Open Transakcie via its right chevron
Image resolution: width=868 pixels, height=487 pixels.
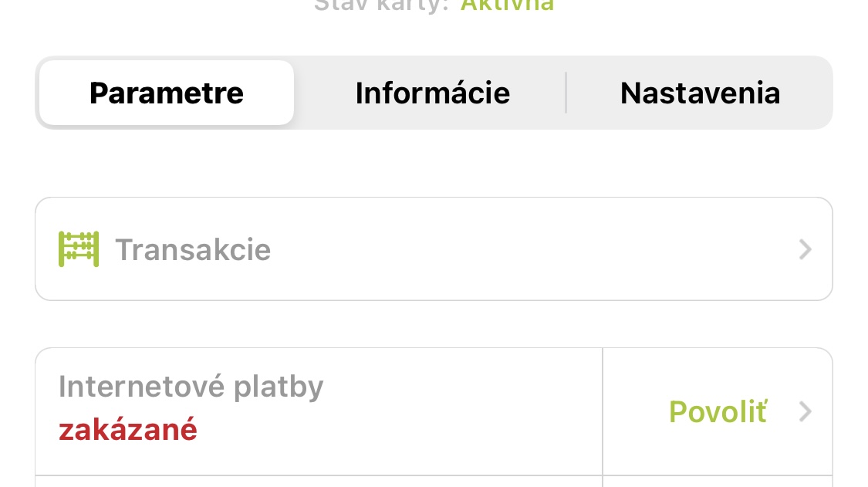[x=805, y=249]
